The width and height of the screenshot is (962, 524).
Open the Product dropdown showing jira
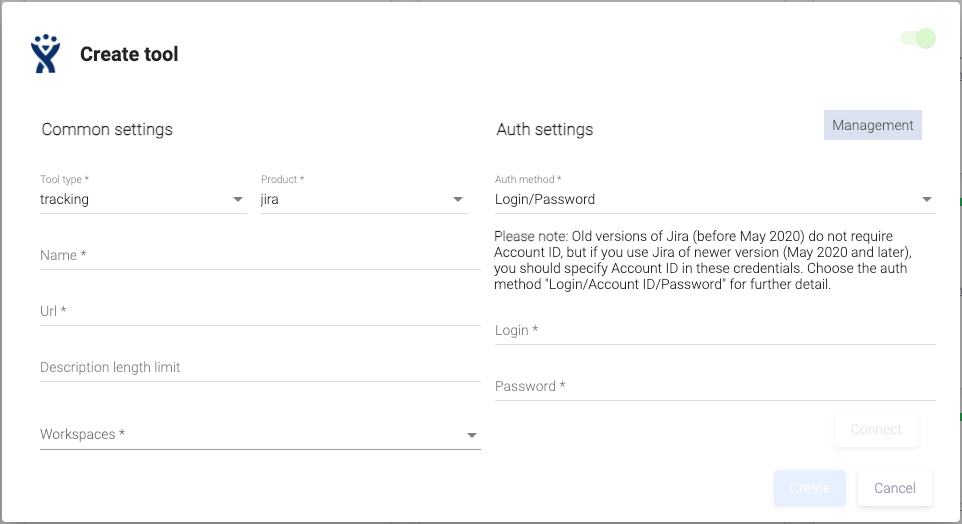click(363, 200)
